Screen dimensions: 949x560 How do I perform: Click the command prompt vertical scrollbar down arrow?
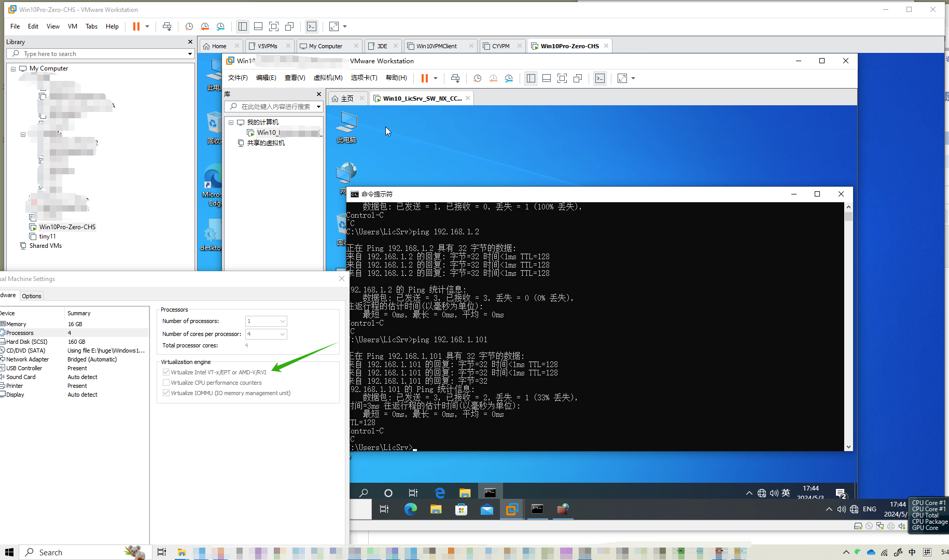(848, 447)
